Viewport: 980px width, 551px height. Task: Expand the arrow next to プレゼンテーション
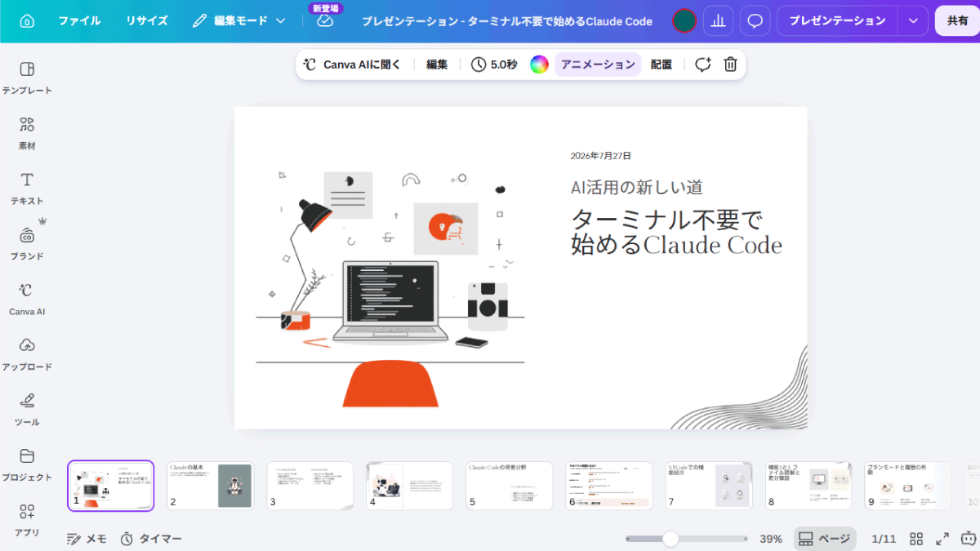[x=913, y=21]
